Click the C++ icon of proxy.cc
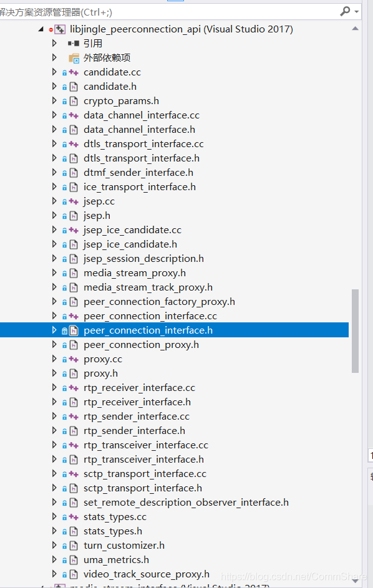This screenshot has width=373, height=588. pos(74,360)
